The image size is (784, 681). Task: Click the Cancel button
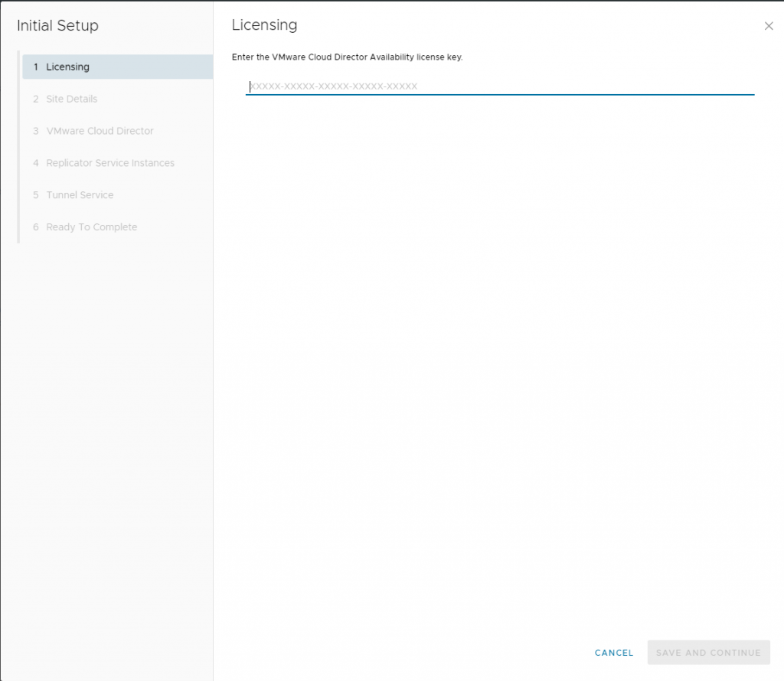pos(614,653)
